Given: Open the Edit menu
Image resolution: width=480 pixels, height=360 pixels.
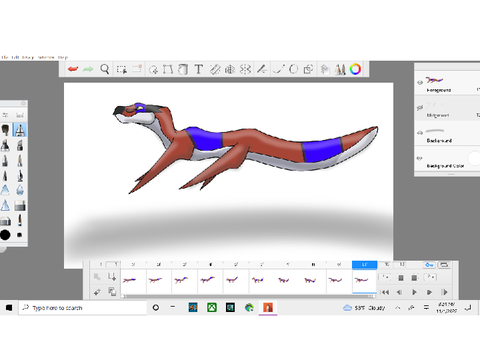Looking at the screenshot, I should pos(15,57).
